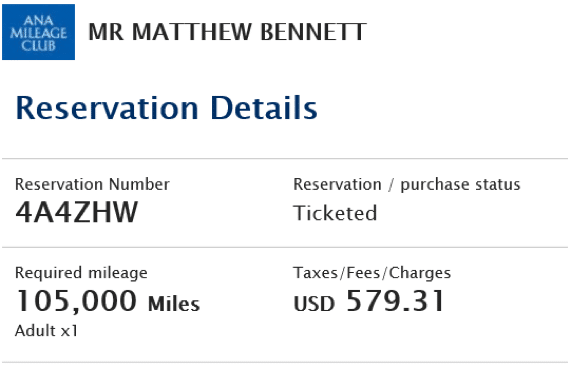The width and height of the screenshot is (571, 370).
Task: Click the word Reservation in the heading
Action: coord(107,108)
